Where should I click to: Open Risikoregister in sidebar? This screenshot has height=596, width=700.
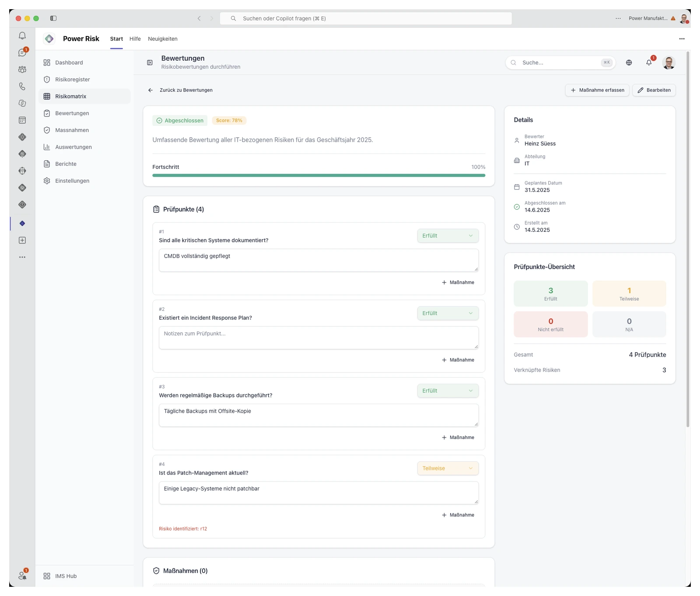[84, 80]
